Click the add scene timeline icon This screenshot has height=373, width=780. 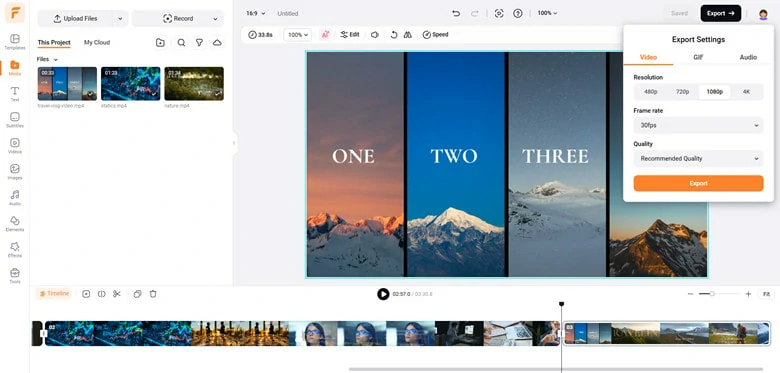86,294
